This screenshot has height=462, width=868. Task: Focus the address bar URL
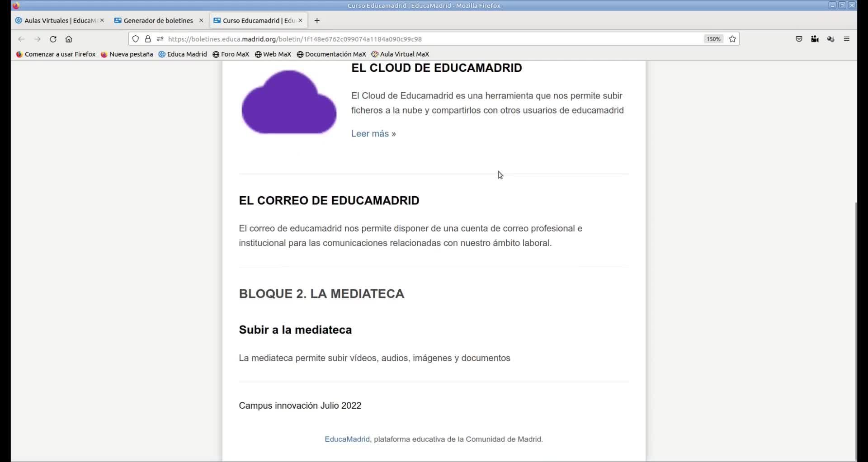[295, 39]
